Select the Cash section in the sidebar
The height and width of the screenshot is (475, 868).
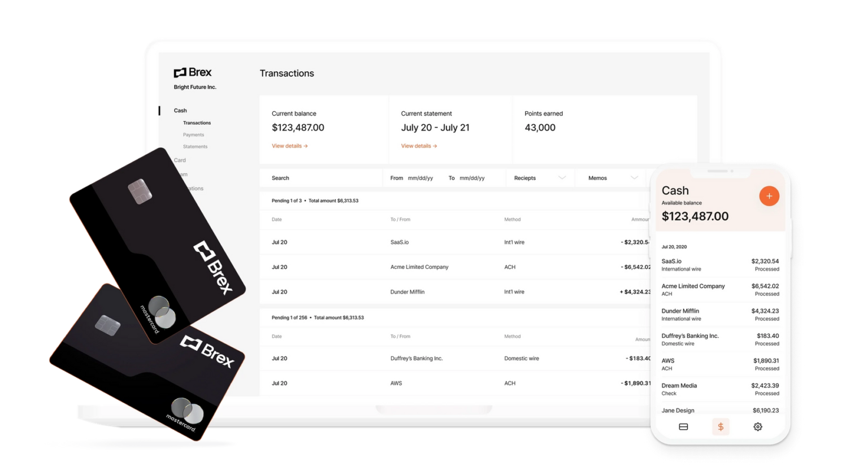(180, 110)
